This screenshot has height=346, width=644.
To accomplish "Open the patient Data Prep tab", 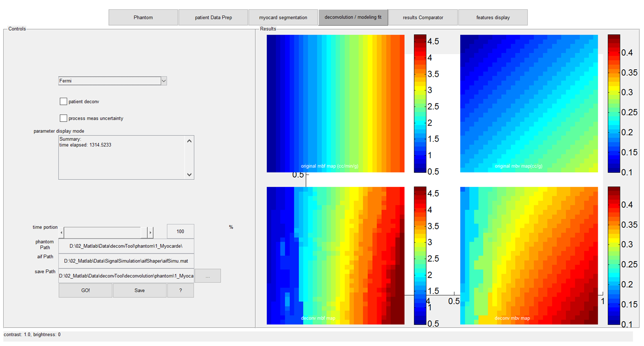I will (x=213, y=17).
